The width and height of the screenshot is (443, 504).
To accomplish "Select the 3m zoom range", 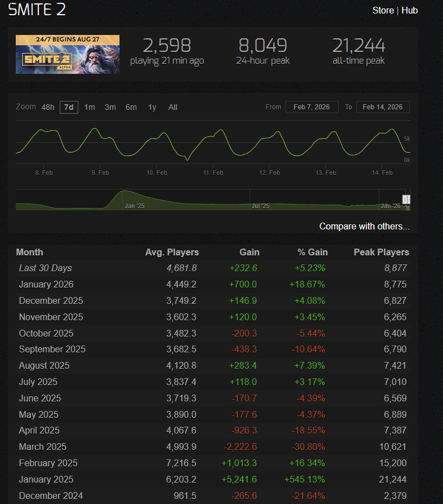I will tap(110, 107).
